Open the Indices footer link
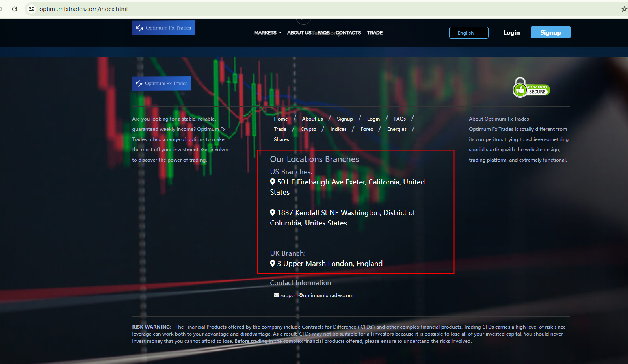The image size is (628, 364). 338,129
